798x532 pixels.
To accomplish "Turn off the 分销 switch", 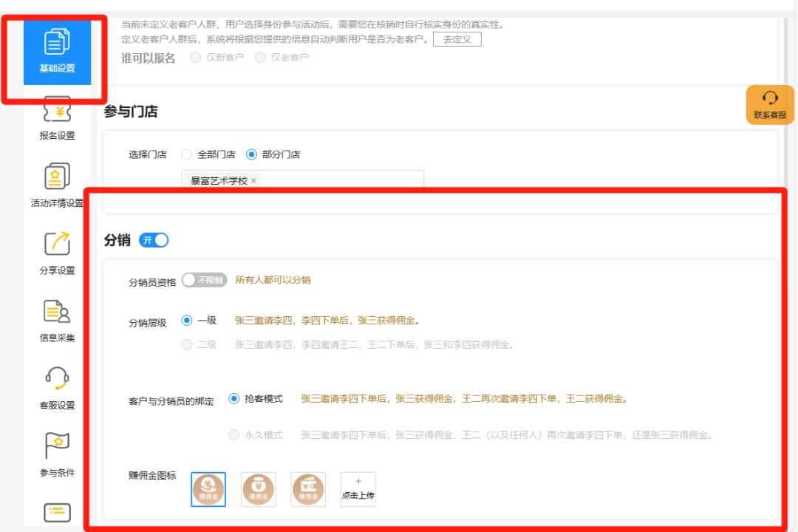I will pyautogui.click(x=154, y=239).
